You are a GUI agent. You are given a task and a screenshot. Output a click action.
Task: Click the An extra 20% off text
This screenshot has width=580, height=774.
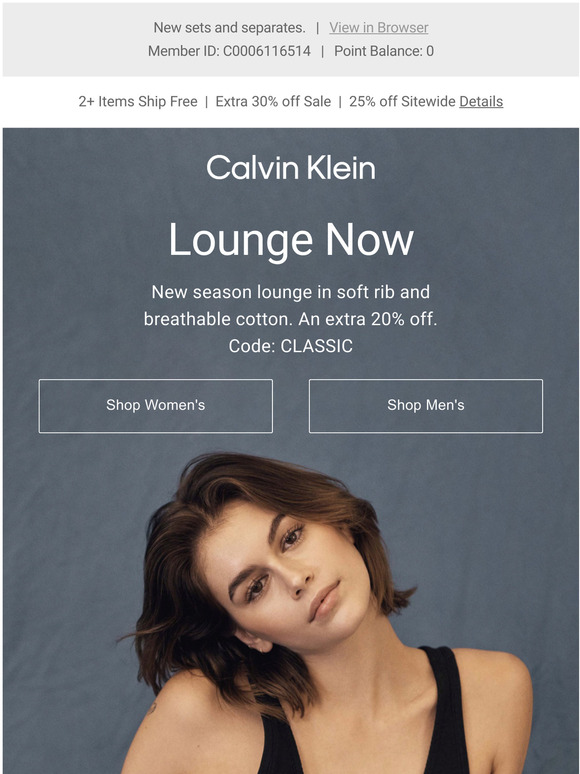[x=368, y=319]
